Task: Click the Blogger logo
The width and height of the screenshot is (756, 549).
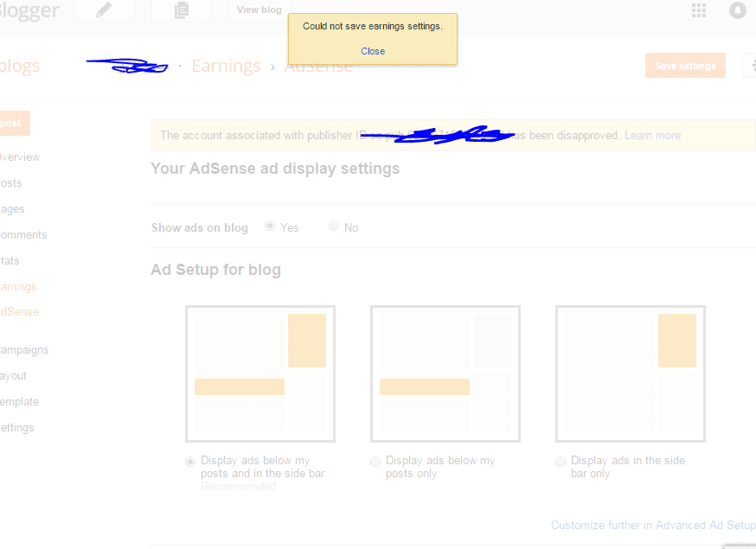Action: point(29,10)
